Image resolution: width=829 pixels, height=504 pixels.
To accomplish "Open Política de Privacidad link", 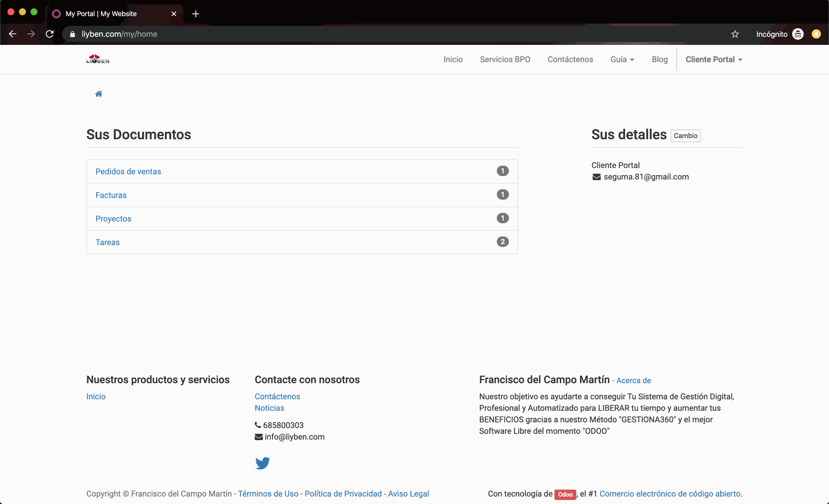I will (x=343, y=494).
